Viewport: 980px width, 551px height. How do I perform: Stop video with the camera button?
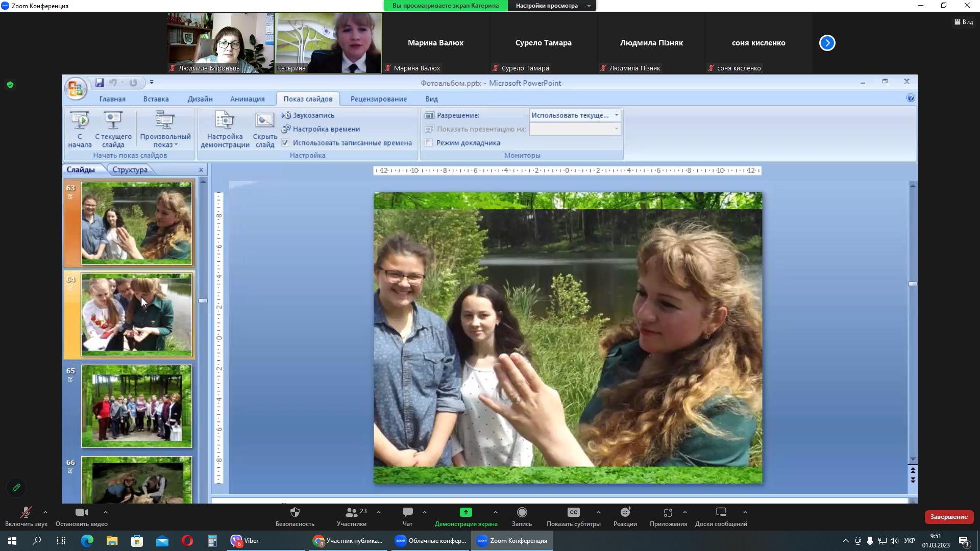[81, 512]
